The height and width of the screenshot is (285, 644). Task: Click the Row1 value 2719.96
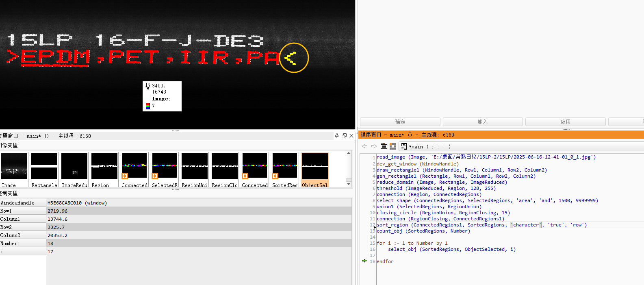(x=57, y=211)
